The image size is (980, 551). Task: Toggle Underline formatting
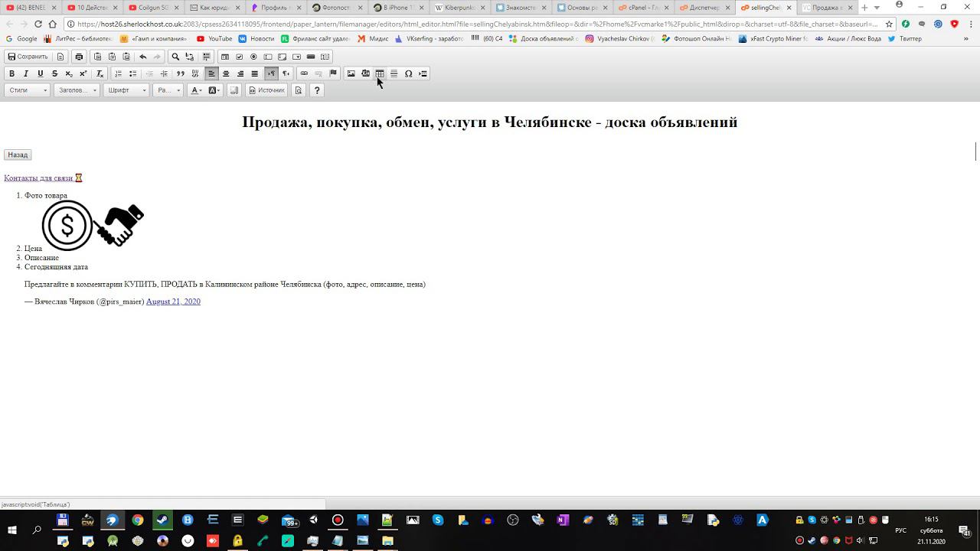tap(41, 73)
